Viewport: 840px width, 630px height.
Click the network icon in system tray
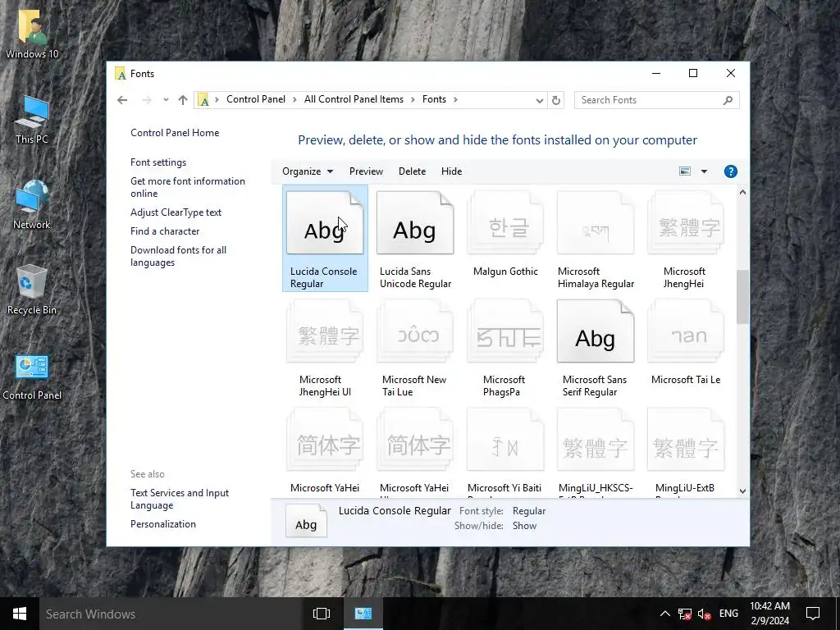[x=685, y=614]
